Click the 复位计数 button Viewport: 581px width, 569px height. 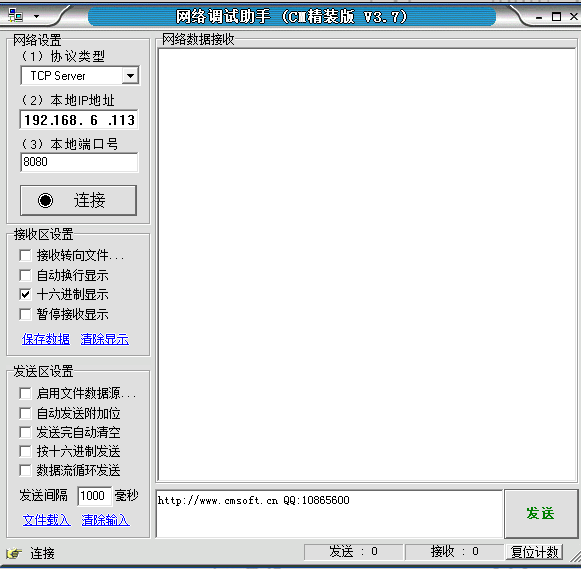coord(535,552)
